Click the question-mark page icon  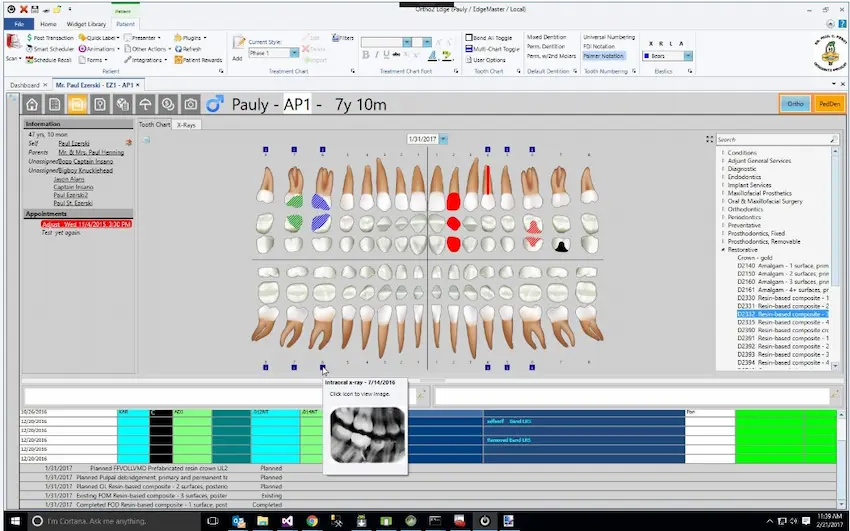point(100,104)
